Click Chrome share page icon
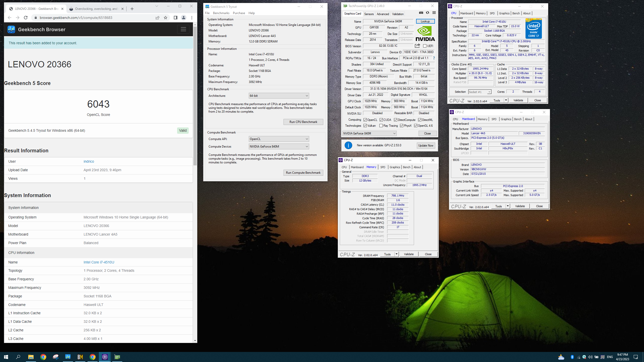Screen dimensions: 644x362 [157, 18]
